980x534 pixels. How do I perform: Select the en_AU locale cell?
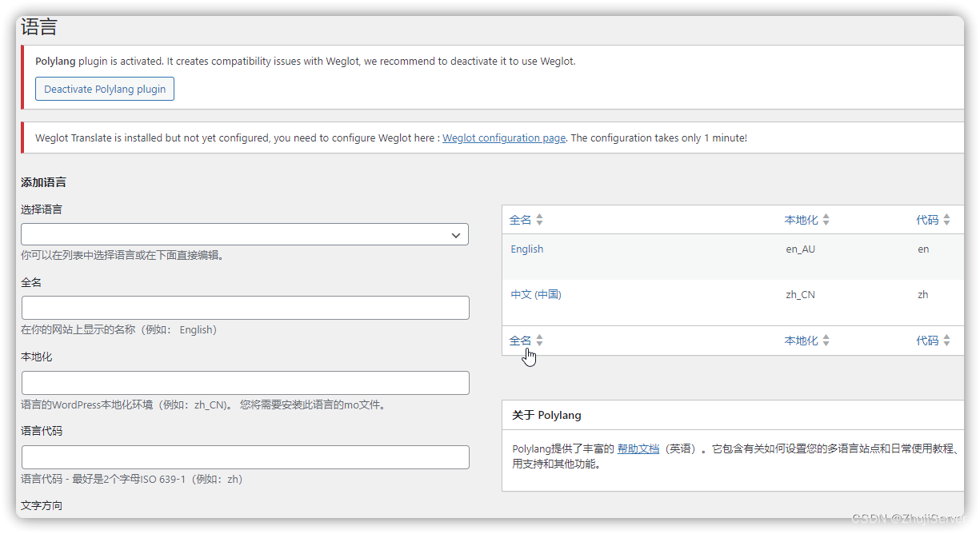801,249
